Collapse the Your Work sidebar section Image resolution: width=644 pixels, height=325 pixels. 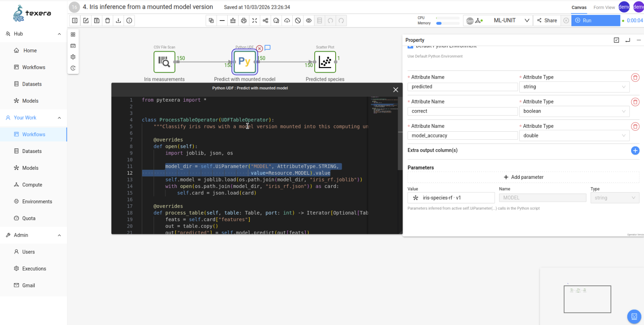coord(59,118)
